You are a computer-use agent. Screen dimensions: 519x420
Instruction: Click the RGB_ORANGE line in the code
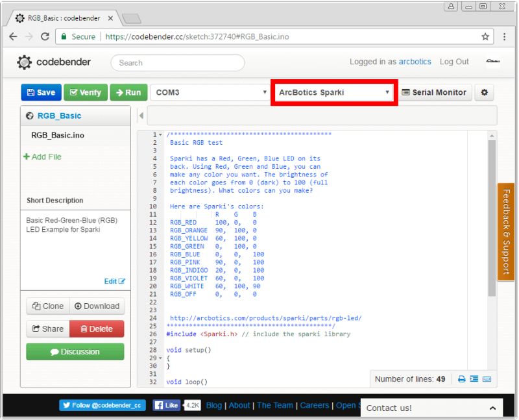213,230
